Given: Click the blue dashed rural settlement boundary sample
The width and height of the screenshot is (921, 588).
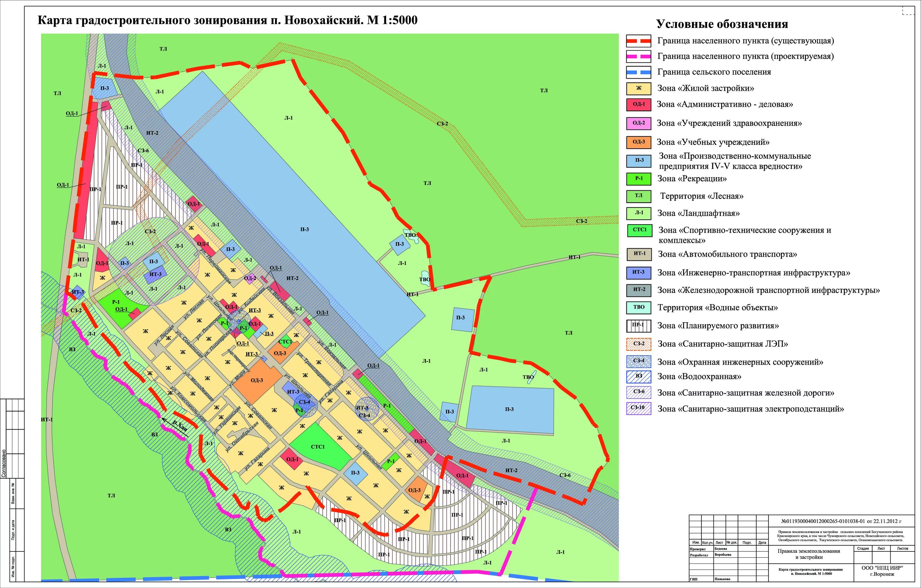Looking at the screenshot, I should 638,72.
